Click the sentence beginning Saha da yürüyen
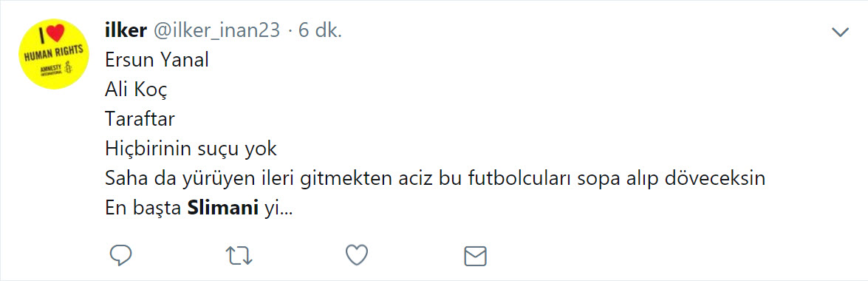This screenshot has width=868, height=281. (x=434, y=180)
